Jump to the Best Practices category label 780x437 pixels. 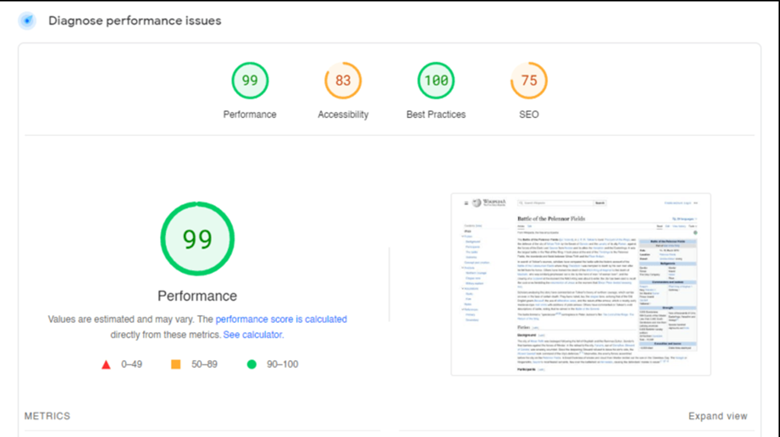tap(436, 115)
